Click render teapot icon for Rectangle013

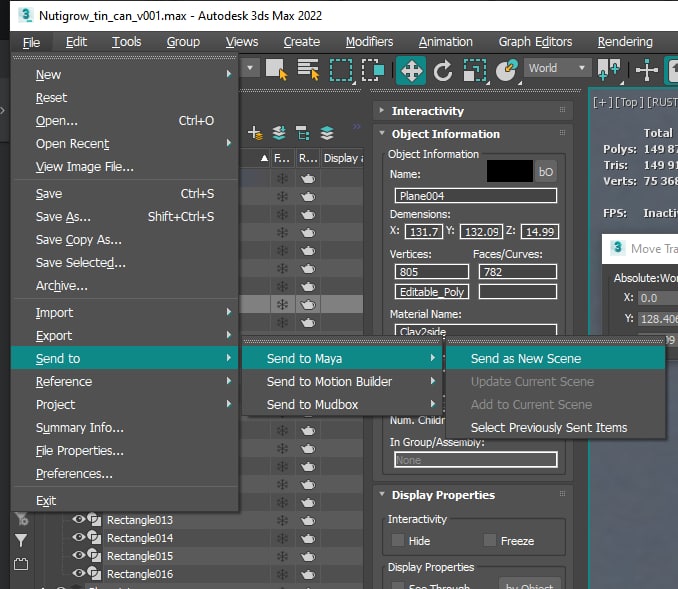[308, 520]
